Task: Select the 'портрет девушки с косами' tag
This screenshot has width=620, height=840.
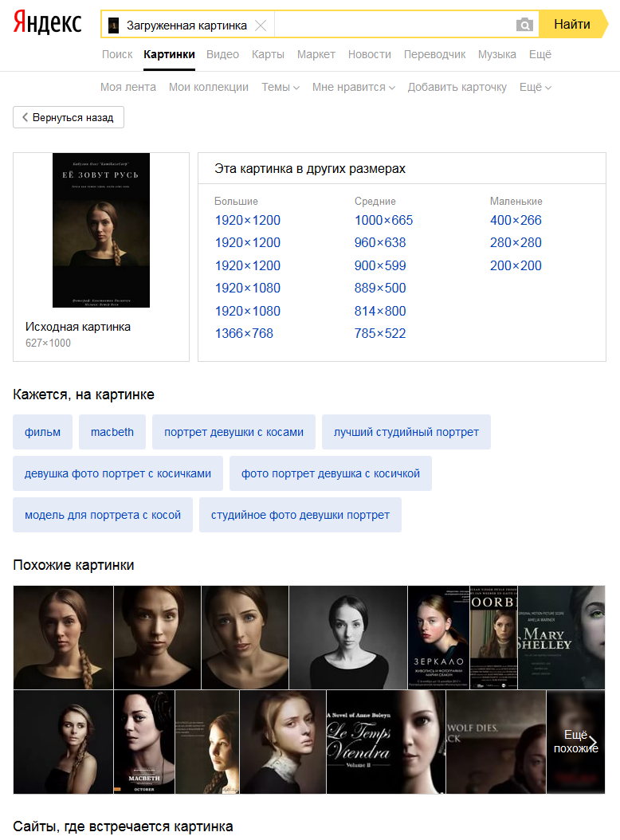Action: pos(233,432)
